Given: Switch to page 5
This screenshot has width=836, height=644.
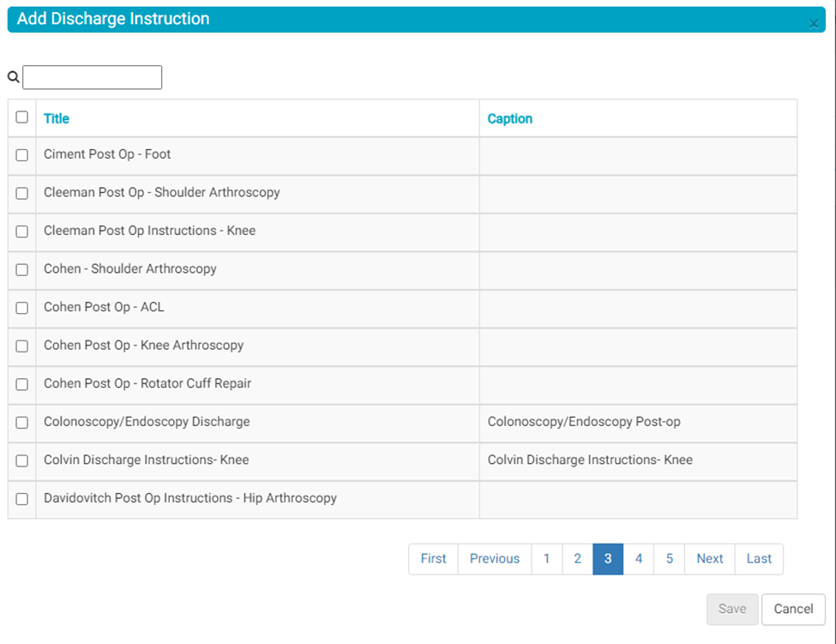Looking at the screenshot, I should (x=669, y=558).
